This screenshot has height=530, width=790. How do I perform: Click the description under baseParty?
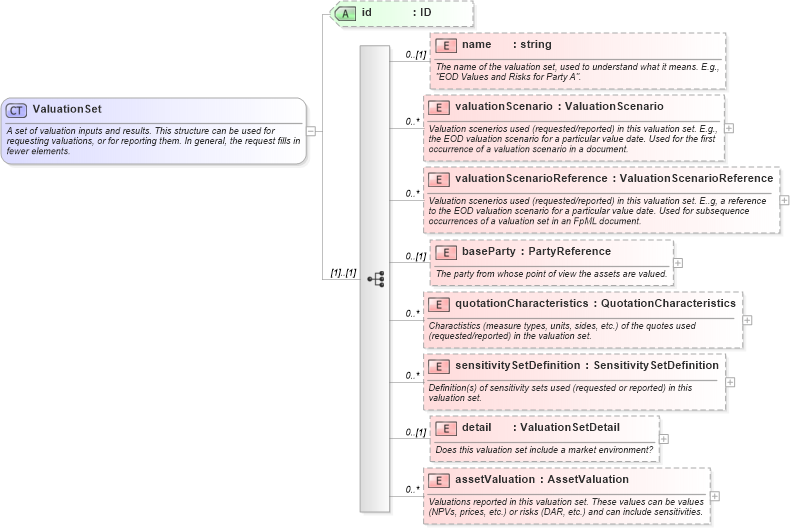551,274
